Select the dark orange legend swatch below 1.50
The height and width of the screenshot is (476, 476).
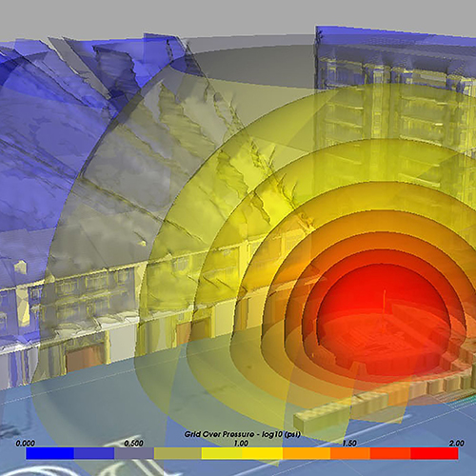click(x=350, y=453)
